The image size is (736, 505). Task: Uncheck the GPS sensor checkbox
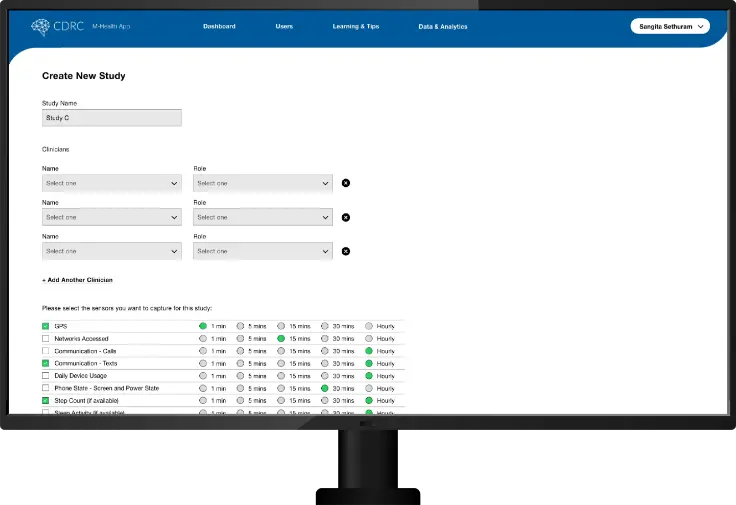coord(45,327)
